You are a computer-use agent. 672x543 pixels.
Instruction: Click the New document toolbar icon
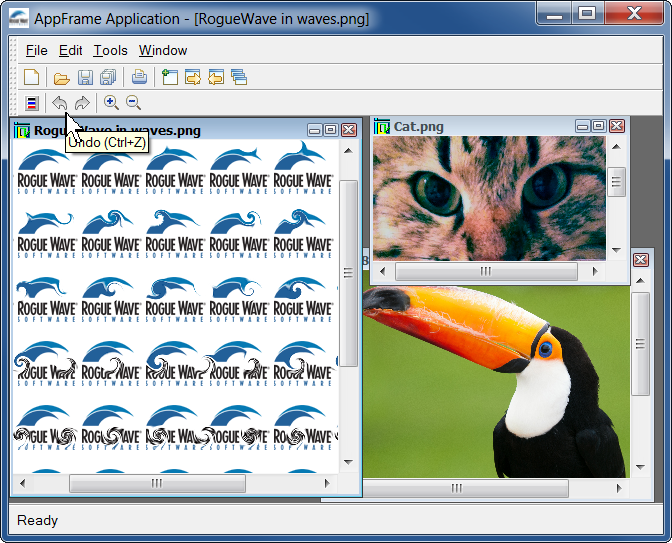click(x=31, y=77)
